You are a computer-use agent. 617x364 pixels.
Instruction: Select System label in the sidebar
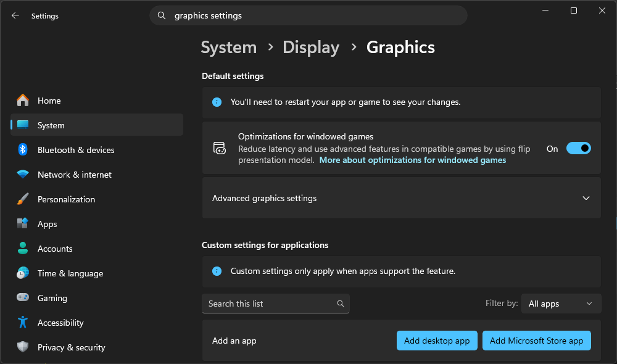[x=51, y=125]
